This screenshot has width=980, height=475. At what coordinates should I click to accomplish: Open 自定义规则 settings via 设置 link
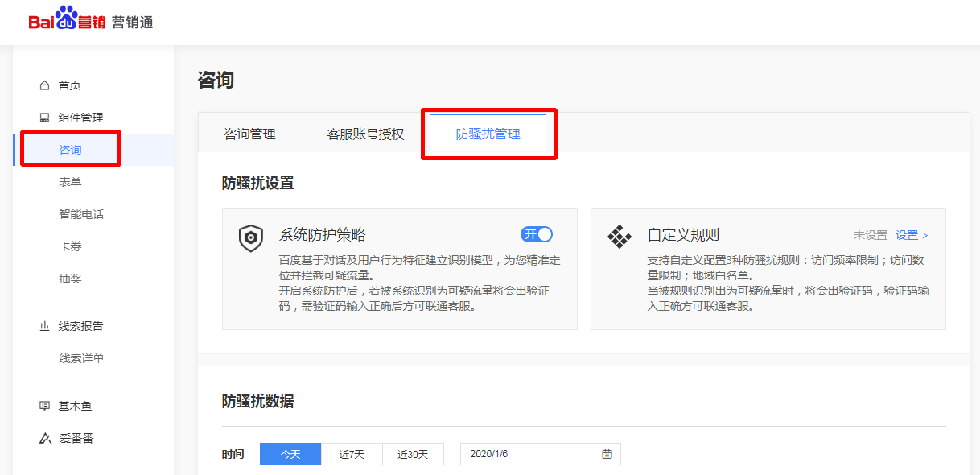pyautogui.click(x=908, y=234)
